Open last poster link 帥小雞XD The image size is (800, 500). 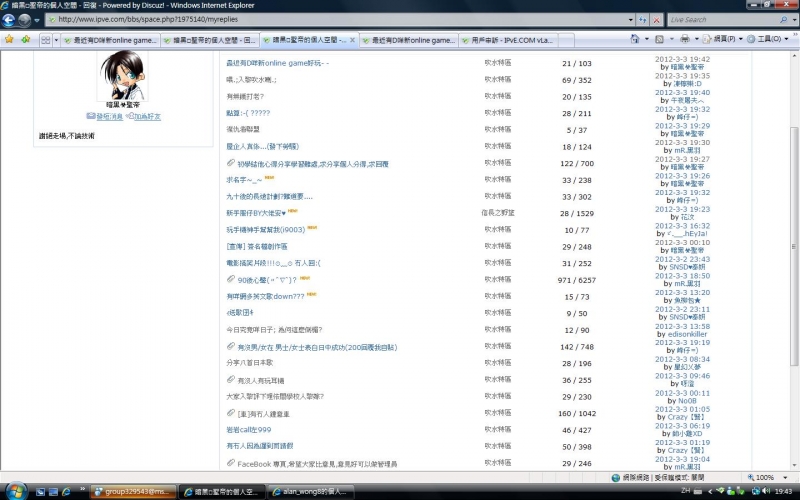tap(687, 434)
